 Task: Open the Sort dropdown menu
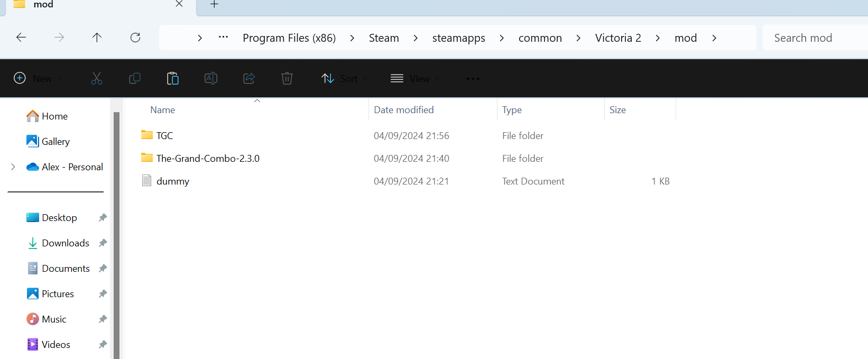345,79
